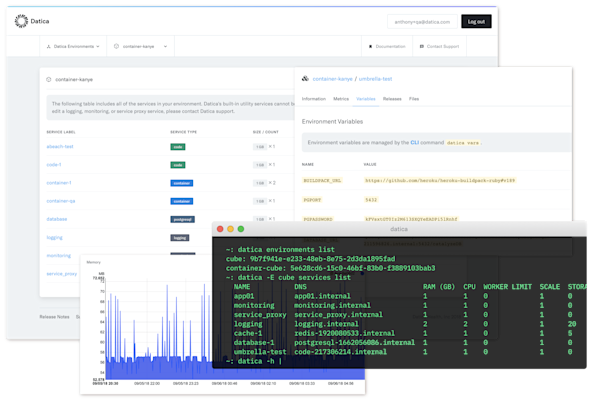This screenshot has width=600, height=409.
Task: Click the 5432 value
Action: [371, 200]
